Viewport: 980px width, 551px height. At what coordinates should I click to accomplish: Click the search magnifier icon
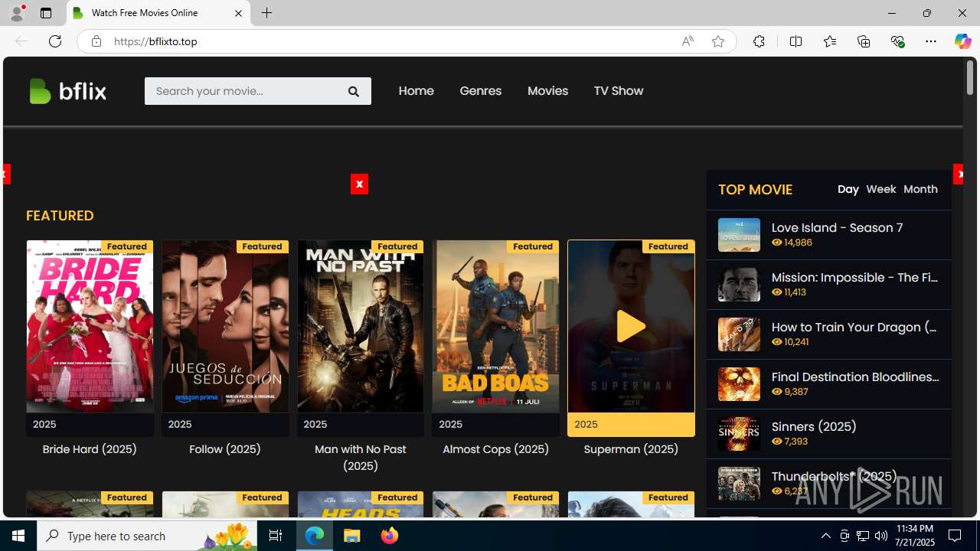[353, 91]
